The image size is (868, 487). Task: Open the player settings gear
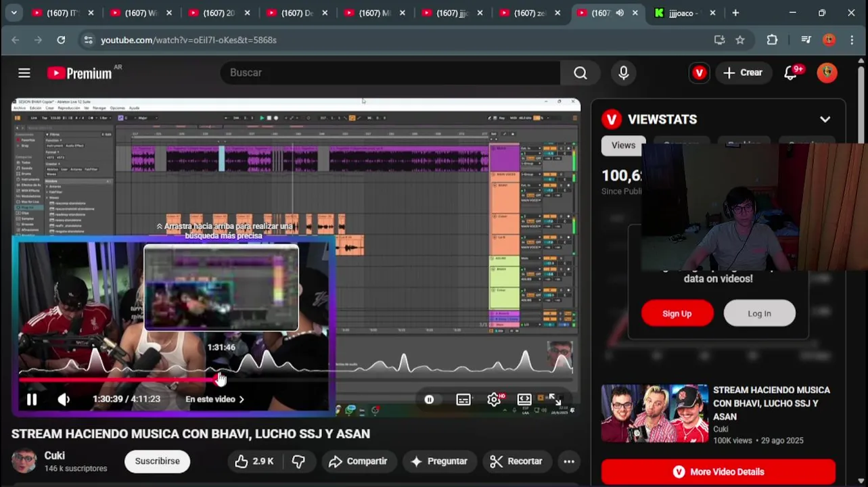pyautogui.click(x=494, y=399)
